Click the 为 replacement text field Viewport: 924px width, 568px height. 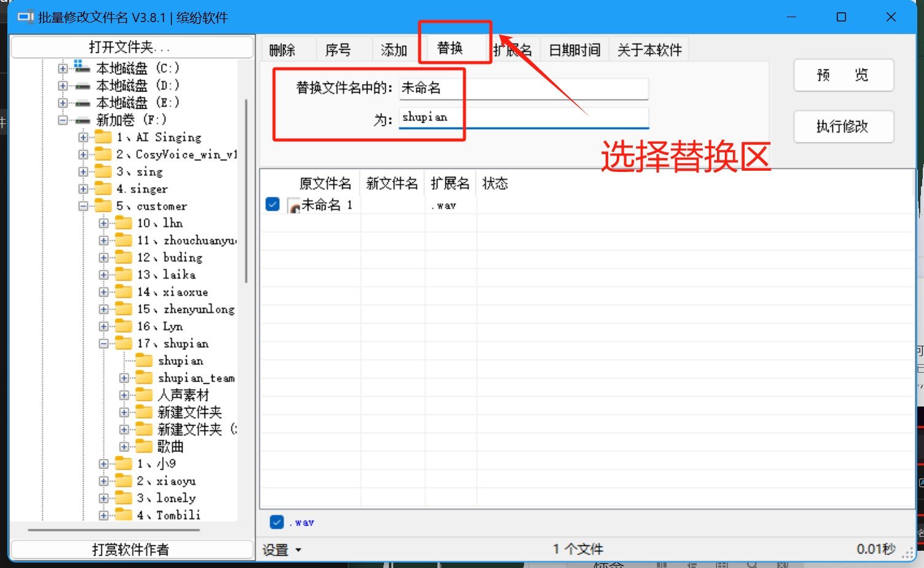523,117
